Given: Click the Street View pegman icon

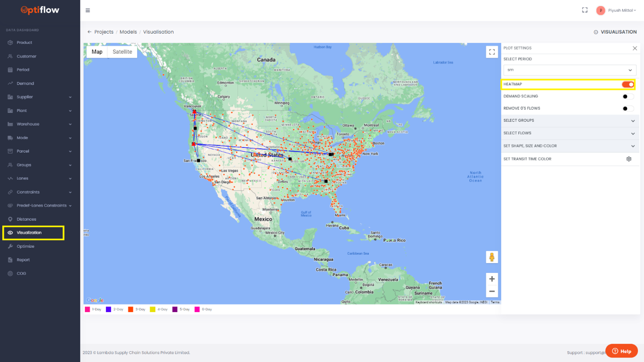Looking at the screenshot, I should tap(492, 257).
